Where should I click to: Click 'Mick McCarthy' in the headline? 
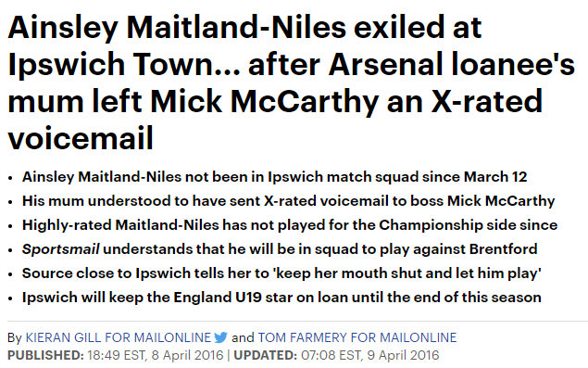(265, 101)
